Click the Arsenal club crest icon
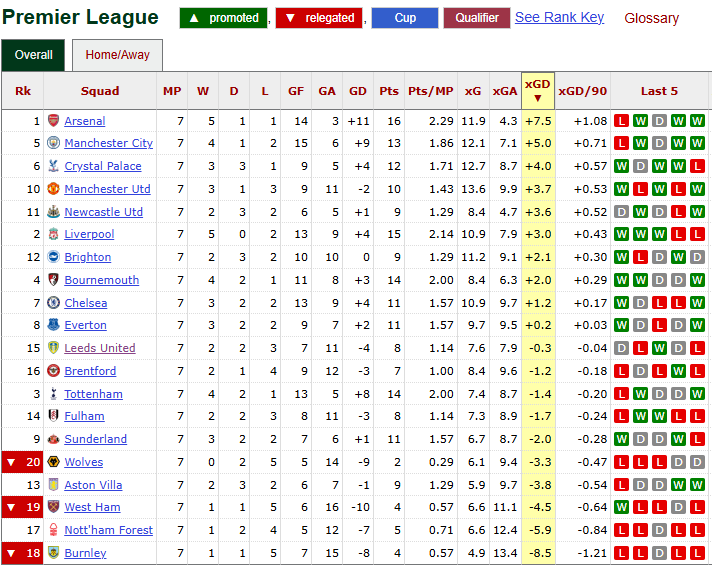 point(53,121)
